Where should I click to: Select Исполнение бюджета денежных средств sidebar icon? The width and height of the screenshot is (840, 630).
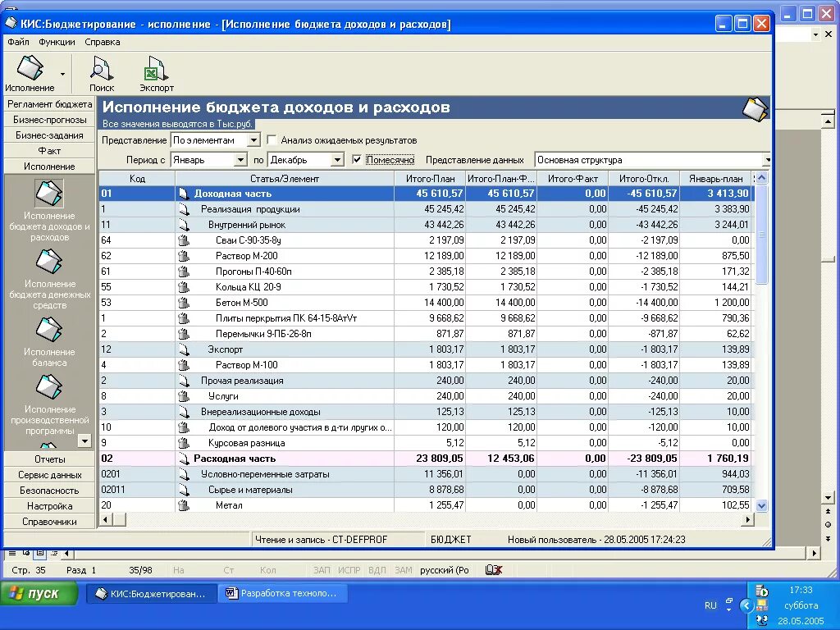[49, 262]
